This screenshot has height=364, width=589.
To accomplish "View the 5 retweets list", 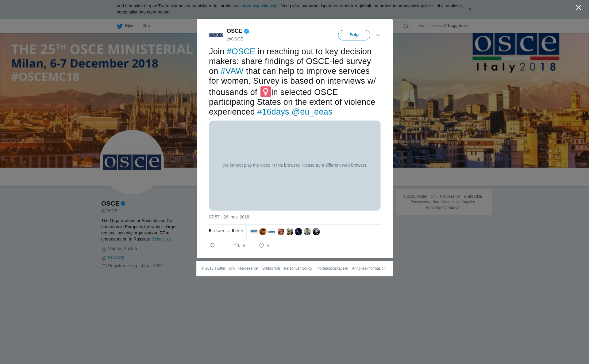I will click(x=219, y=231).
